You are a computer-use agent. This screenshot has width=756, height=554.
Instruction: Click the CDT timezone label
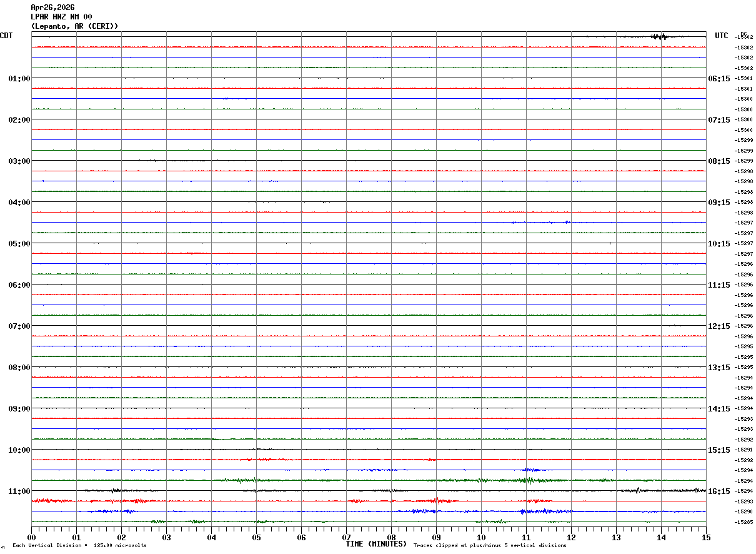6,36
